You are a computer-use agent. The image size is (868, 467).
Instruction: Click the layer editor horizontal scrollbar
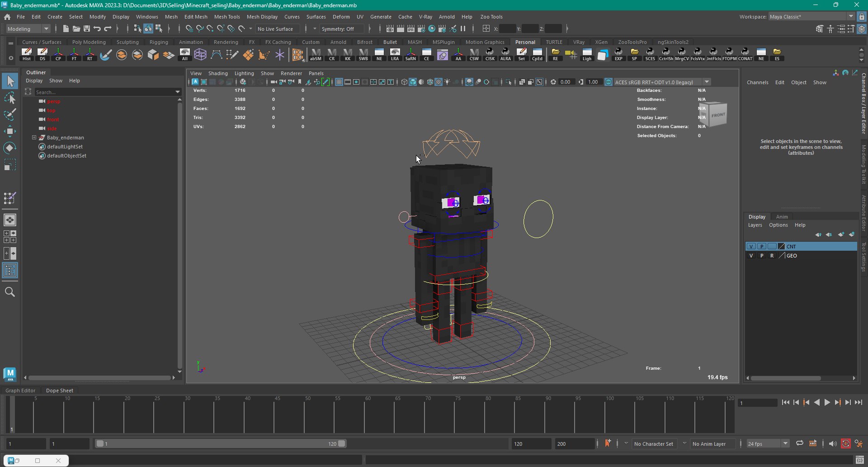point(786,378)
